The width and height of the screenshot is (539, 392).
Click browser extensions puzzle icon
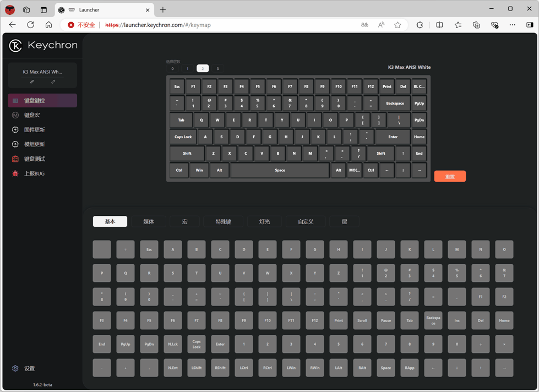[x=420, y=25]
